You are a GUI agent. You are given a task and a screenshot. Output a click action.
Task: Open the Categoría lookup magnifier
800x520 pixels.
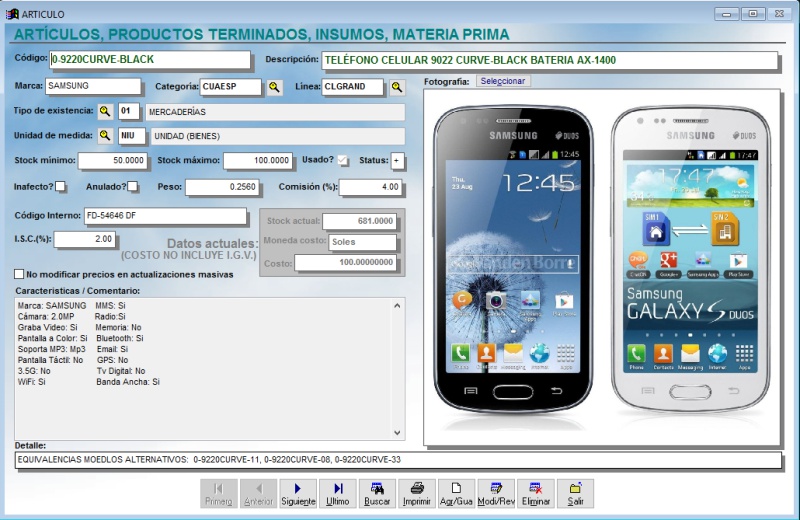click(x=274, y=87)
